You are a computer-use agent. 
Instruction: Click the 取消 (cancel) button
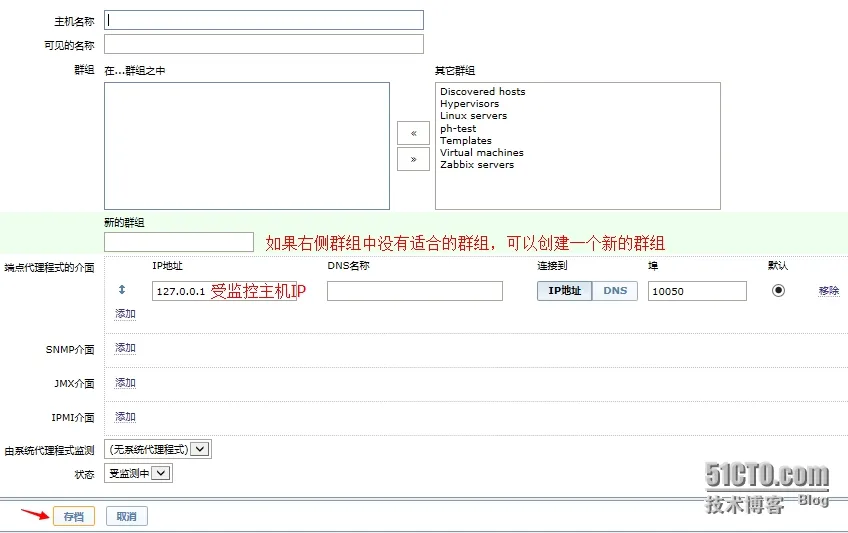tap(127, 516)
